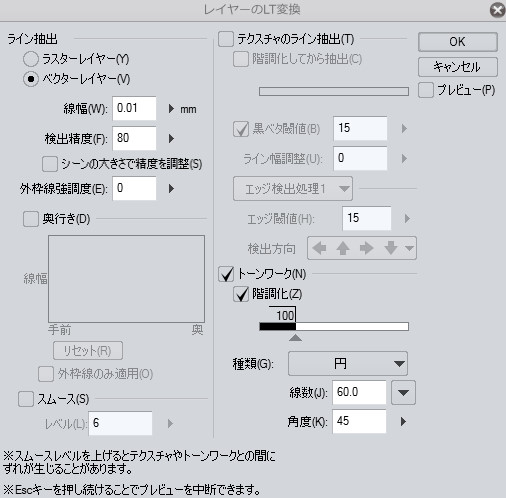This screenshot has width=506, height=498.
Task: Open the 検出精度(F) slider arrow
Action: coord(171,138)
